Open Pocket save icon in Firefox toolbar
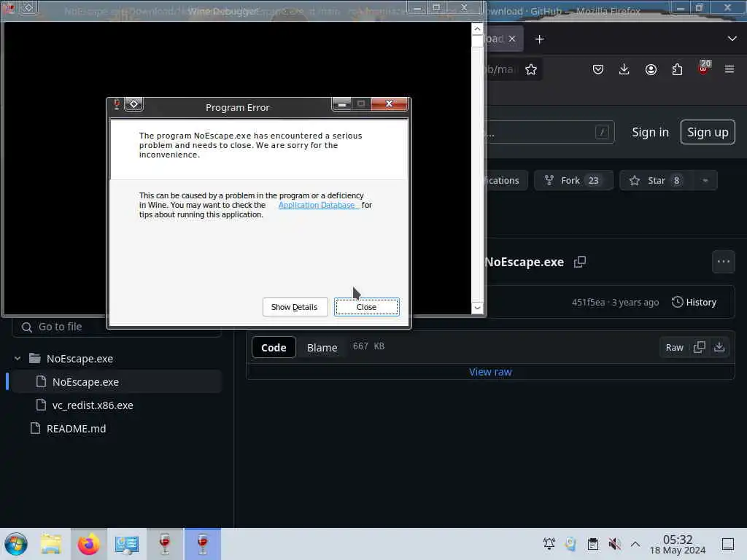747x560 pixels. (598, 69)
